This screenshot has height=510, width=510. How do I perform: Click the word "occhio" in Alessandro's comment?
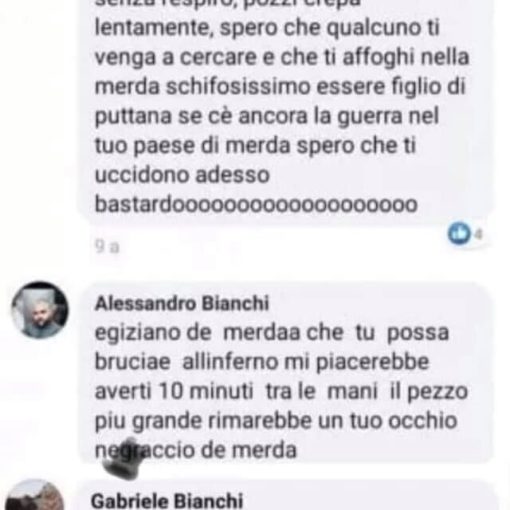(x=423, y=420)
